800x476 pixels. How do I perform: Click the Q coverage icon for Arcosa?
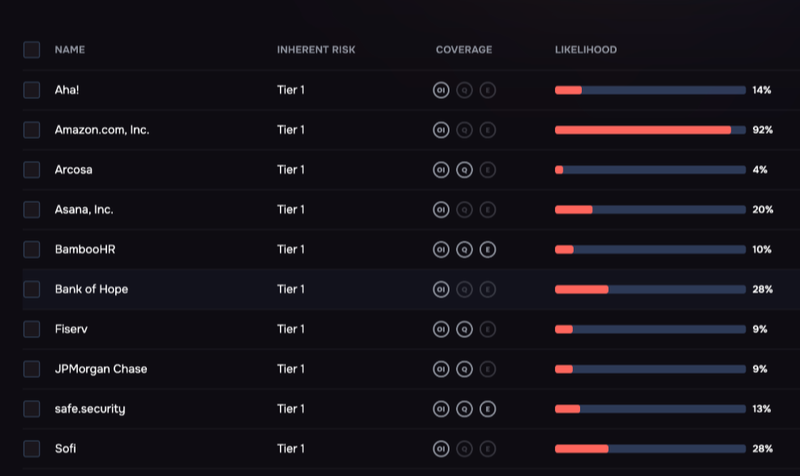pyautogui.click(x=464, y=170)
